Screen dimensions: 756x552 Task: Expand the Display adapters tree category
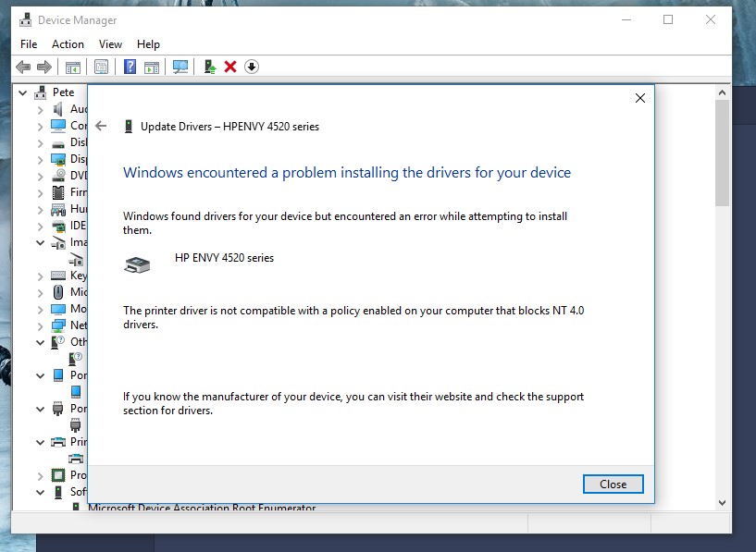[x=41, y=160]
